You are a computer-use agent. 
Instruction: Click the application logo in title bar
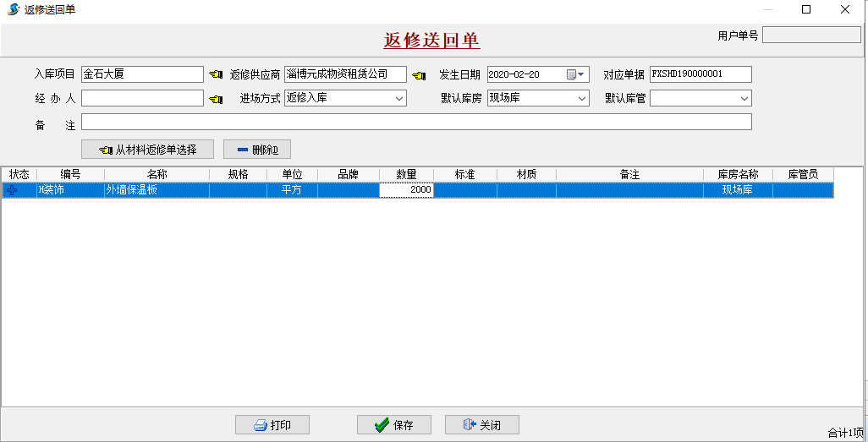coord(13,9)
